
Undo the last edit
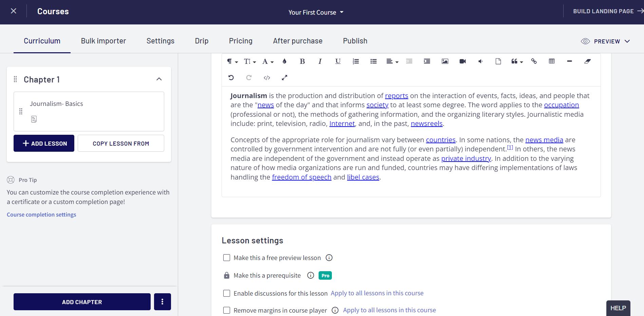coord(231,78)
